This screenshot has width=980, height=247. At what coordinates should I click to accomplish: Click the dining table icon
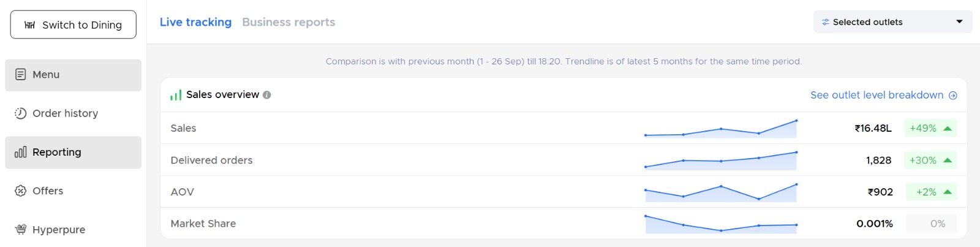click(29, 25)
